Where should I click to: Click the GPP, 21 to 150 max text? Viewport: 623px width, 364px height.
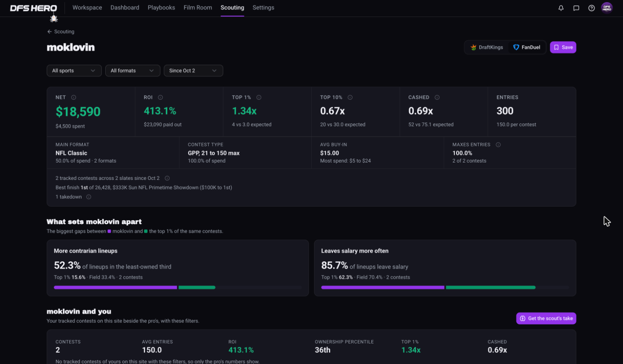(x=214, y=153)
